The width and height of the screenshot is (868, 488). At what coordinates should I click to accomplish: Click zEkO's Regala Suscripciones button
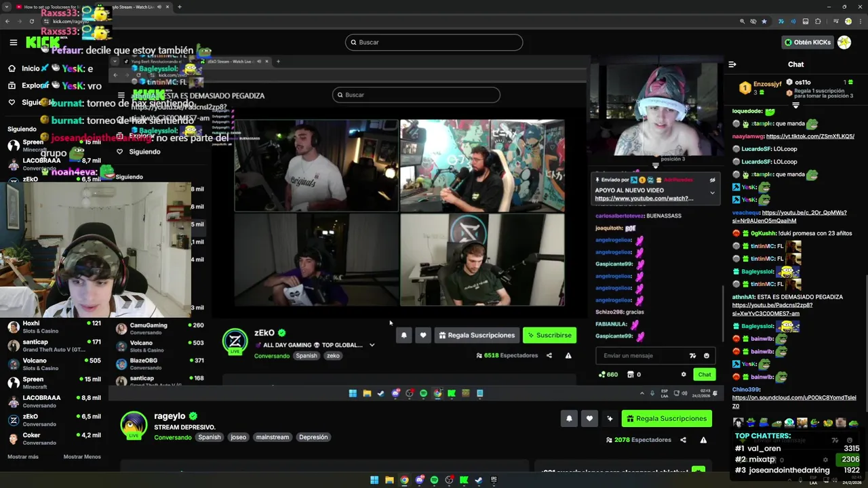point(476,335)
